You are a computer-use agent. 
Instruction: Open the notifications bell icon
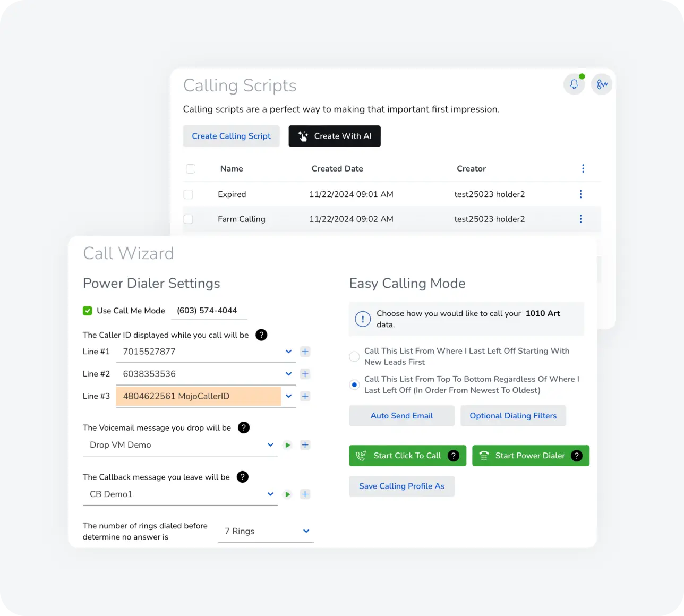[574, 84]
